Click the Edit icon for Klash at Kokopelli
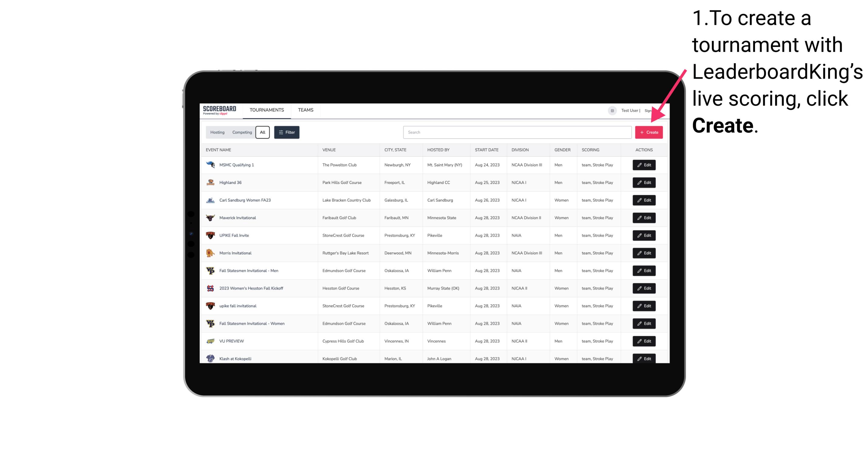 [x=644, y=359]
